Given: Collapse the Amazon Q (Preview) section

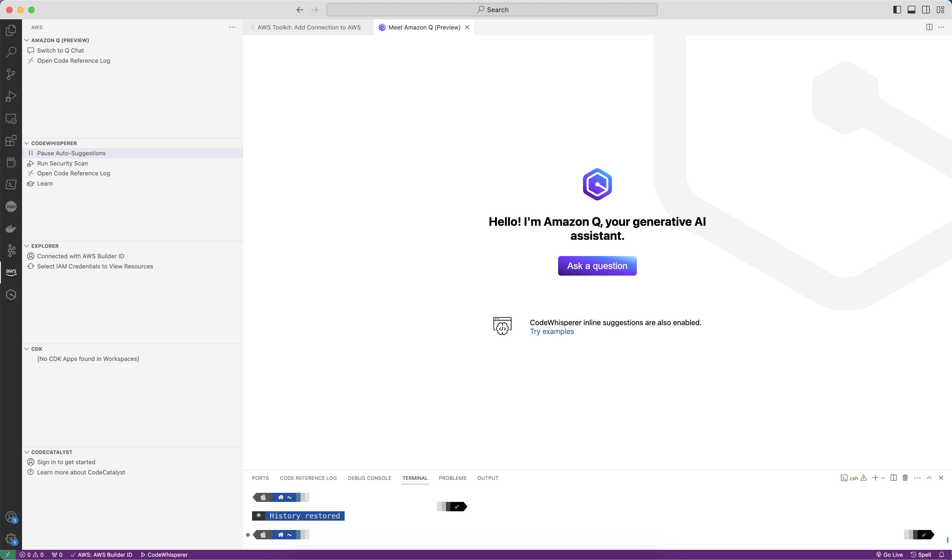Looking at the screenshot, I should (27, 40).
